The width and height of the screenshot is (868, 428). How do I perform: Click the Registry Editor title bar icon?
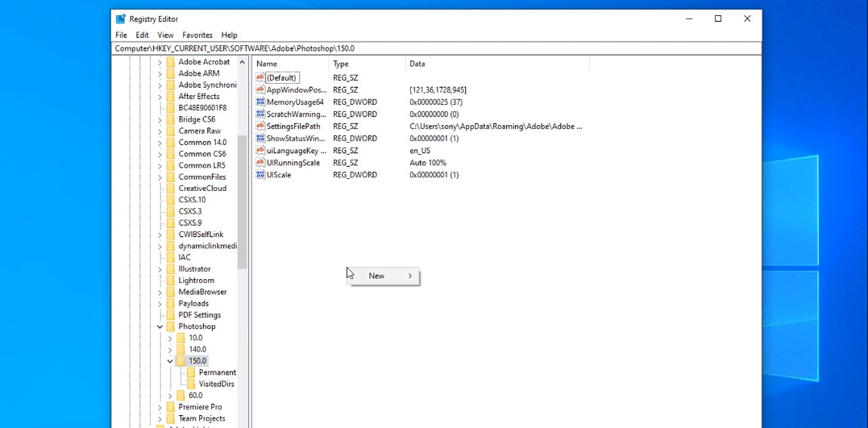pos(121,19)
